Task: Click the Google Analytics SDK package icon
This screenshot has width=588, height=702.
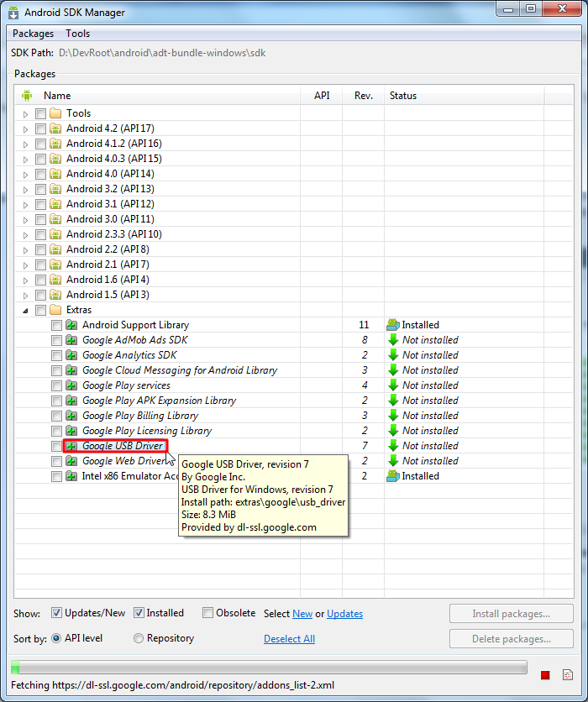Action: tap(71, 355)
